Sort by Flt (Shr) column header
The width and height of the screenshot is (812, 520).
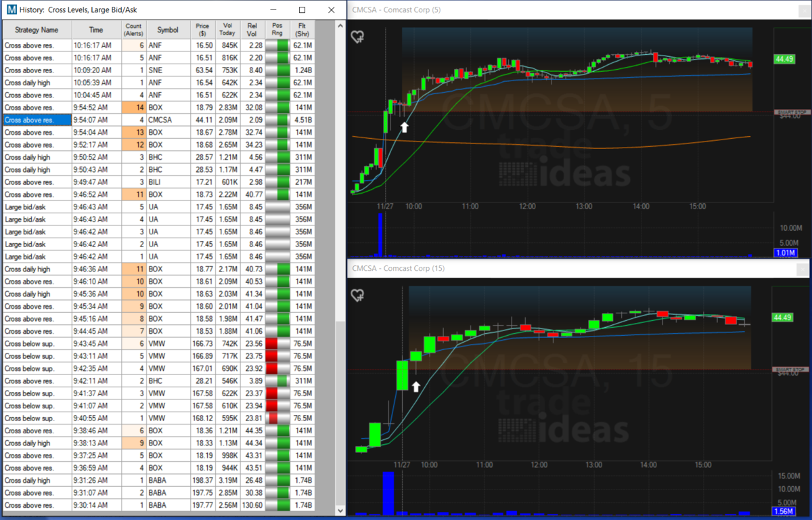[302, 30]
